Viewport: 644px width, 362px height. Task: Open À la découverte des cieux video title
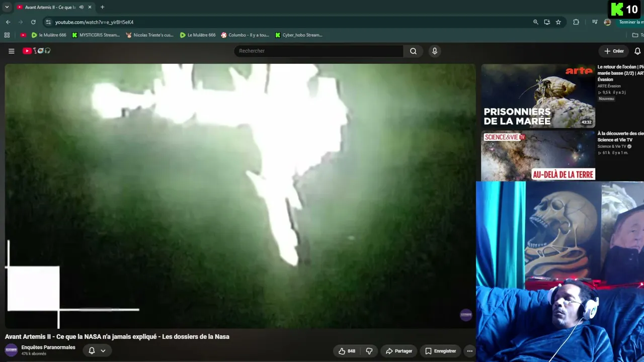pyautogui.click(x=621, y=136)
